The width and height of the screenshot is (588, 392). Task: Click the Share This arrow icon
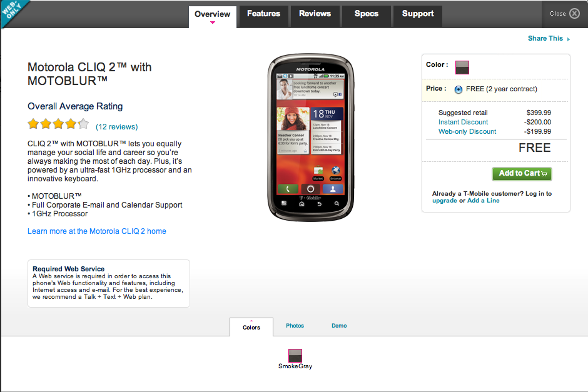569,39
